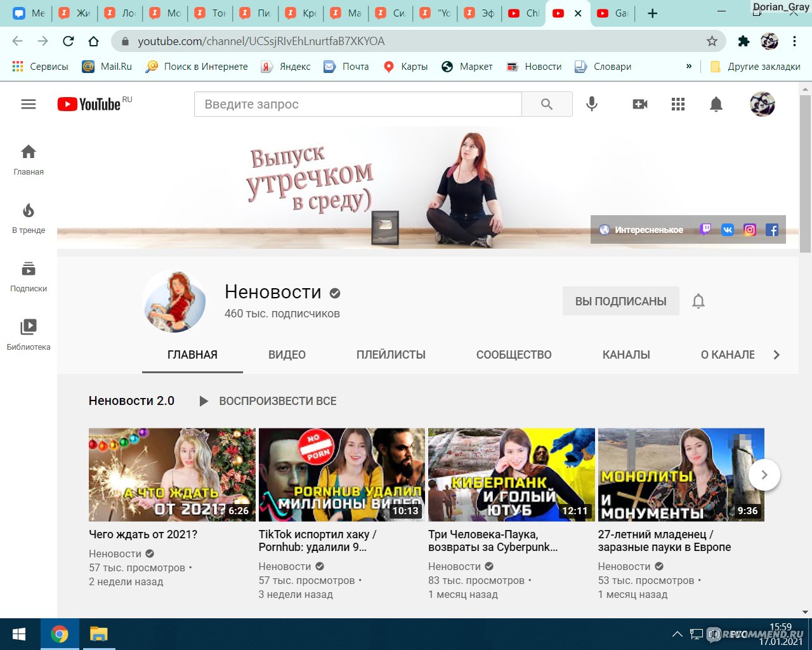This screenshot has height=650, width=812.
Task: Expand hidden bookmarks with the double chevron
Action: coord(689,67)
